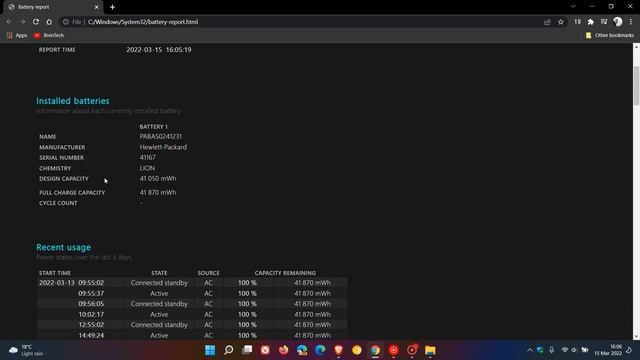Open the Chrome profile avatar
Image resolution: width=640 pixels, height=360 pixels.
(x=618, y=22)
